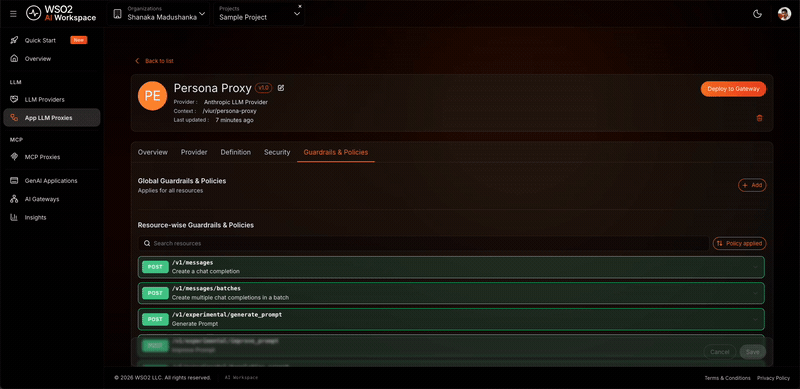
Task: Select Guardrails & Policies tab
Action: coord(336,152)
